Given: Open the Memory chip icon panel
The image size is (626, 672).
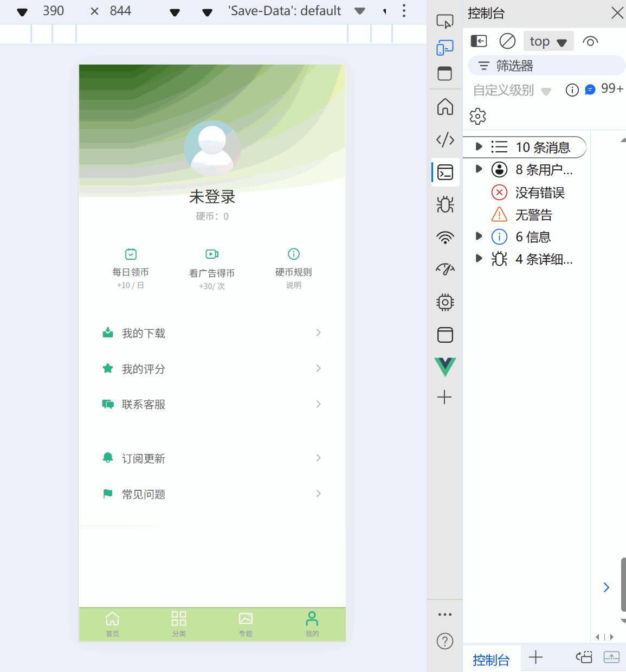Looking at the screenshot, I should pyautogui.click(x=445, y=302).
